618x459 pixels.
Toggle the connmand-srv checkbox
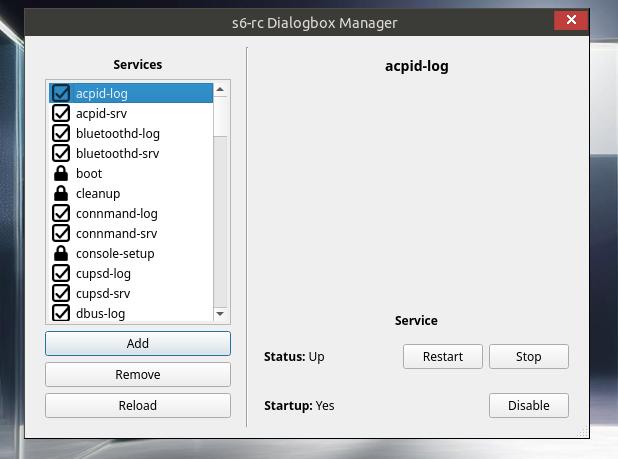pyautogui.click(x=61, y=233)
